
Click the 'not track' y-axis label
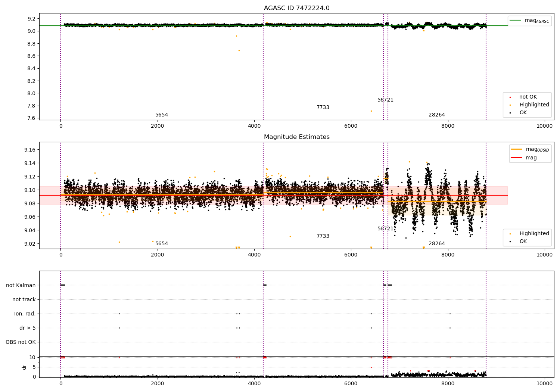(x=24, y=299)
